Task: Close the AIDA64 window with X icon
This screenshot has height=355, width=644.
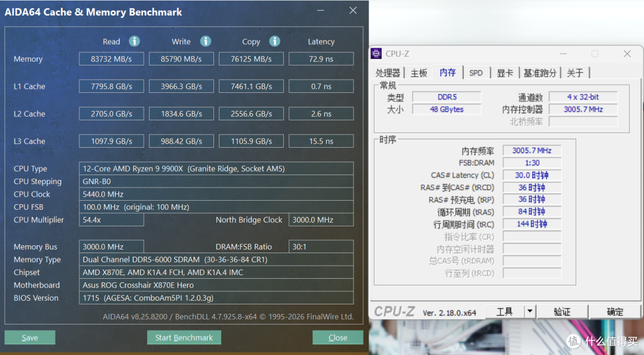Action: pyautogui.click(x=353, y=11)
